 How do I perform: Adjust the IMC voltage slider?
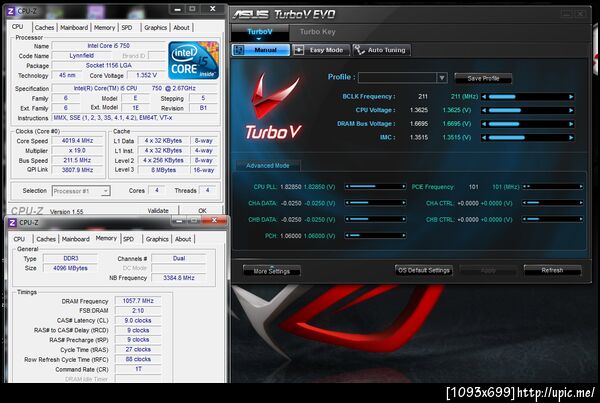(528, 138)
